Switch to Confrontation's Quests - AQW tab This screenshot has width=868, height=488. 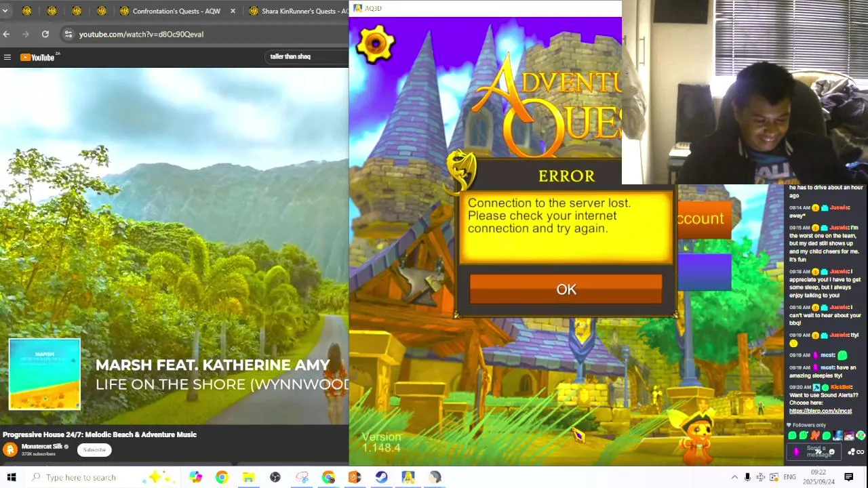click(176, 11)
